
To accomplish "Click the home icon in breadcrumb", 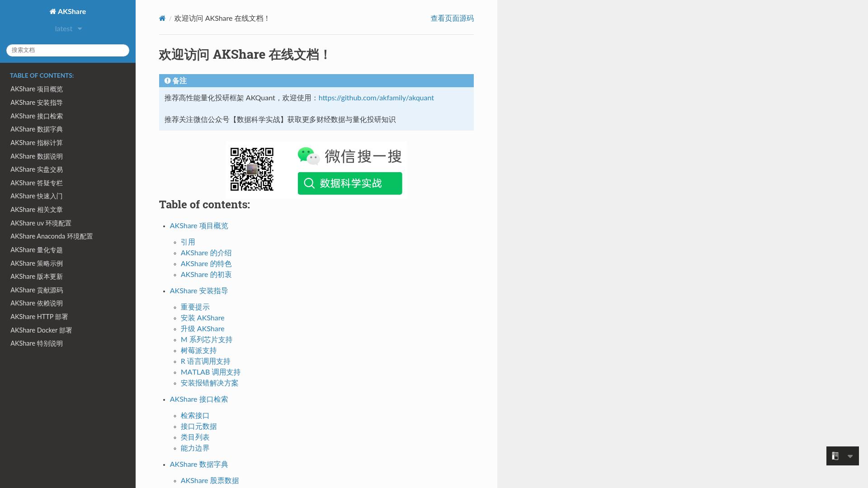I will 162,19.
